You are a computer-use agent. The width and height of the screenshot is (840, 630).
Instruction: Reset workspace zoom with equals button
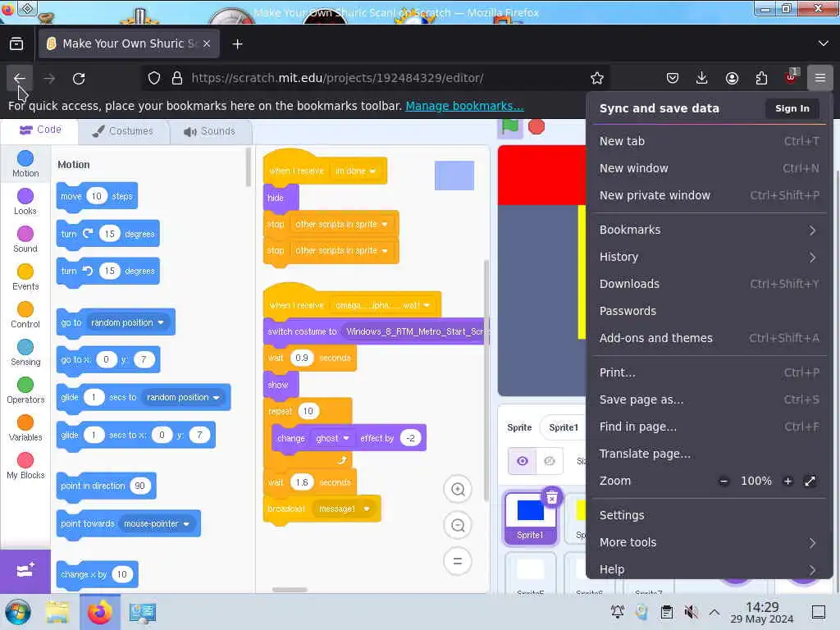coord(458,561)
